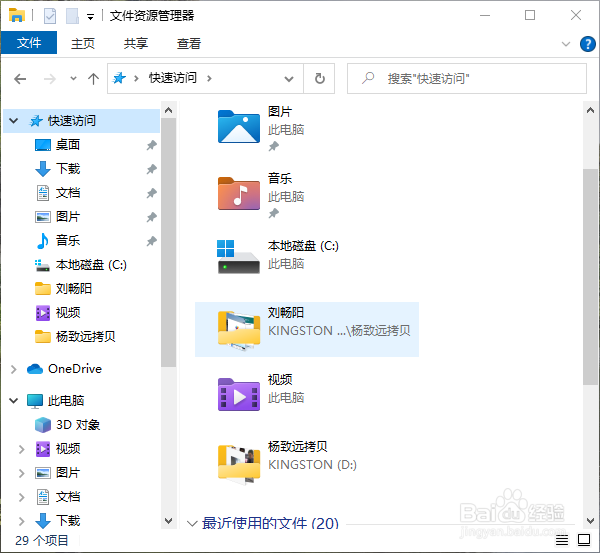This screenshot has width=600, height=553.
Task: Switch to large icons view in status bar
Action: [x=584, y=540]
